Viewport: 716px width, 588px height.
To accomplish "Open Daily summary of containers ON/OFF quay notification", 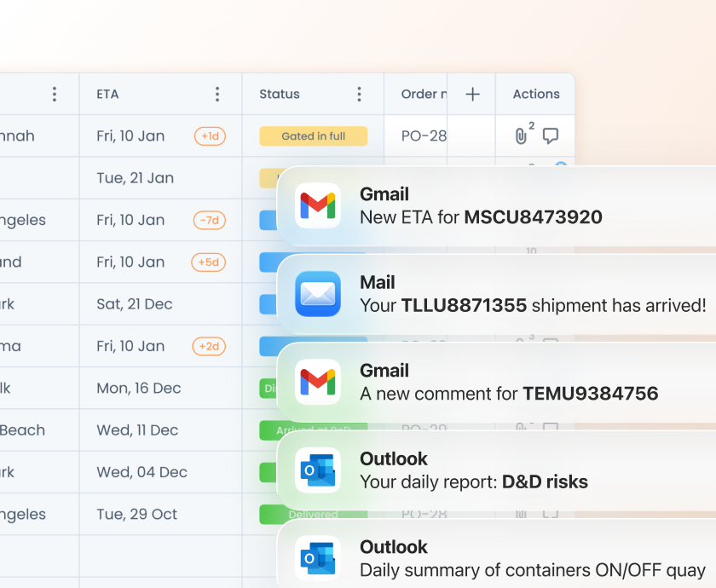I will pyautogui.click(x=496, y=554).
